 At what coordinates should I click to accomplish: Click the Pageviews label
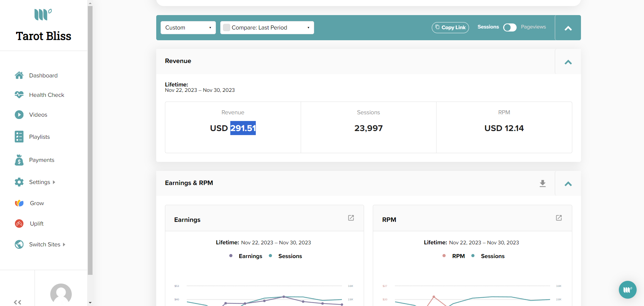point(533,27)
